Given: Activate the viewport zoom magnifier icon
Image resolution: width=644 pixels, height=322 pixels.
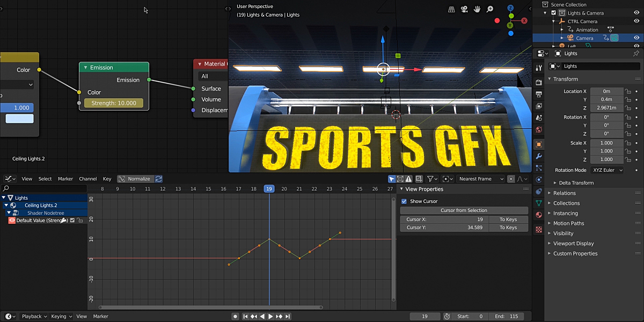Looking at the screenshot, I should point(489,9).
